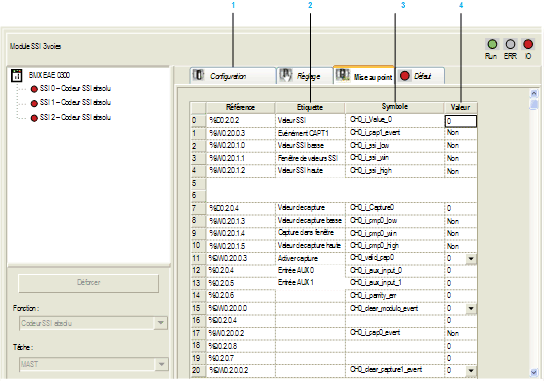Screen dimensions: 544x382
Task: Open the Configuration tab
Action: point(233,76)
